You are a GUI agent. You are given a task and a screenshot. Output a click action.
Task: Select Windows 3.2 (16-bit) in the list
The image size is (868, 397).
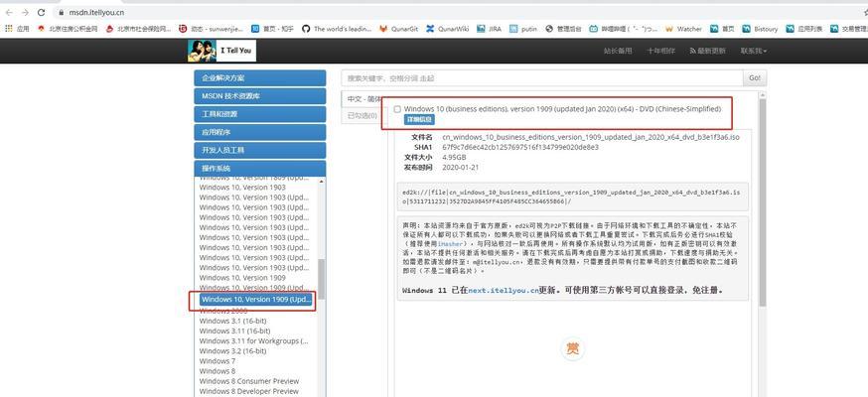tap(232, 350)
